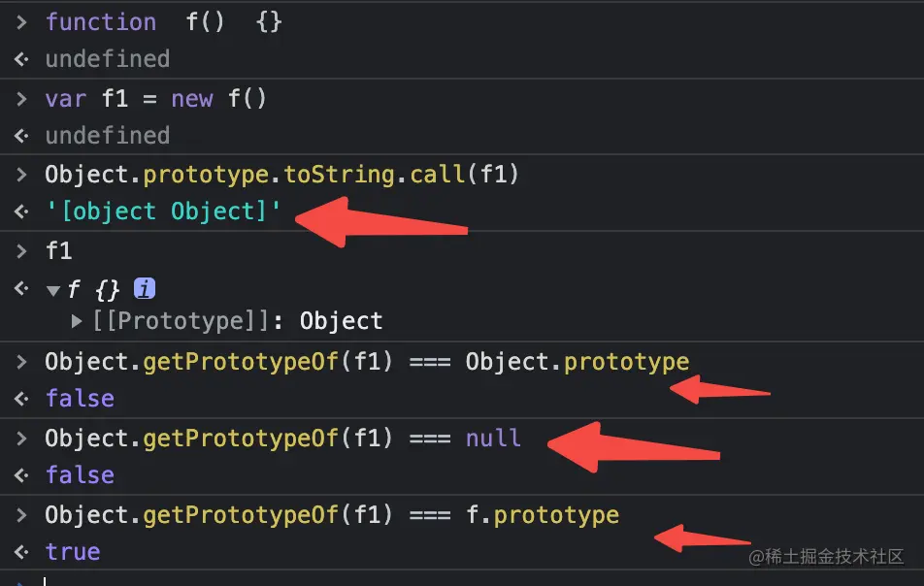The width and height of the screenshot is (924, 586).
Task: Click the input chevron before toString.call(f1) line
Action: click(x=21, y=175)
